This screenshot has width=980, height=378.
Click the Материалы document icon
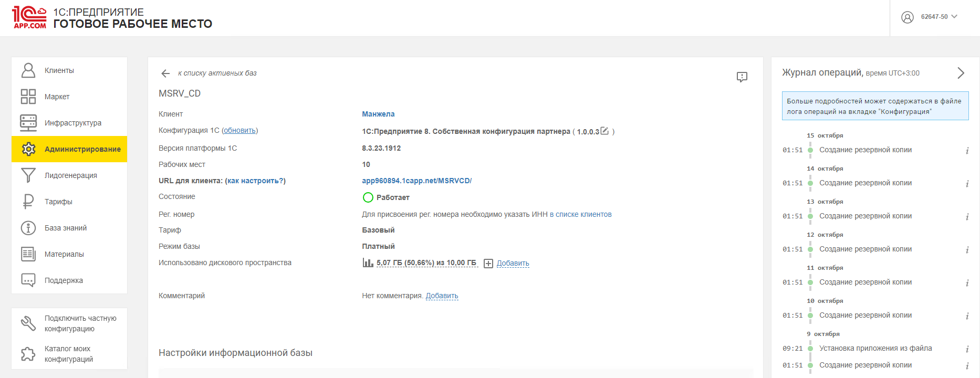(x=28, y=254)
